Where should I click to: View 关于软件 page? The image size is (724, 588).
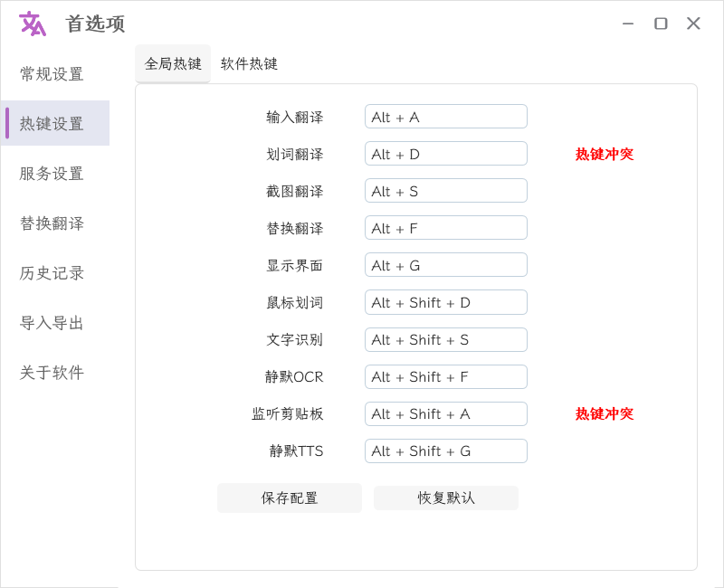(52, 373)
